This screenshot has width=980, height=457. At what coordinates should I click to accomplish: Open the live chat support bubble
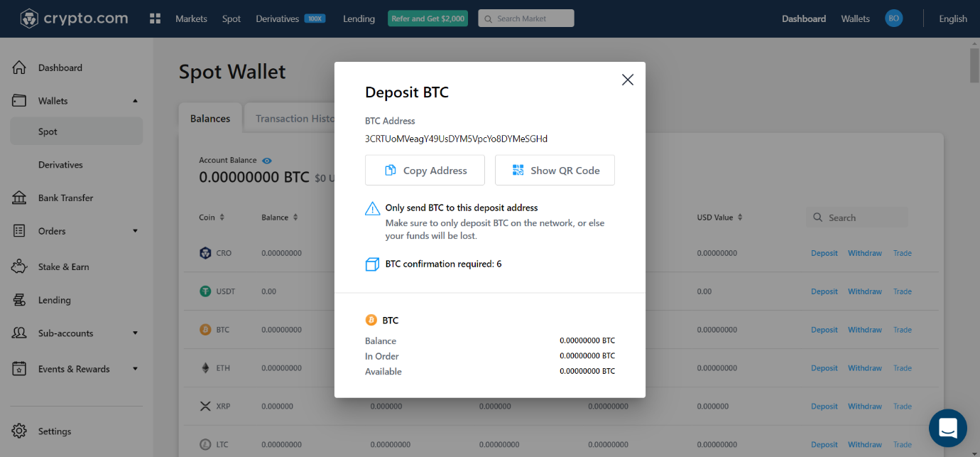(948, 428)
